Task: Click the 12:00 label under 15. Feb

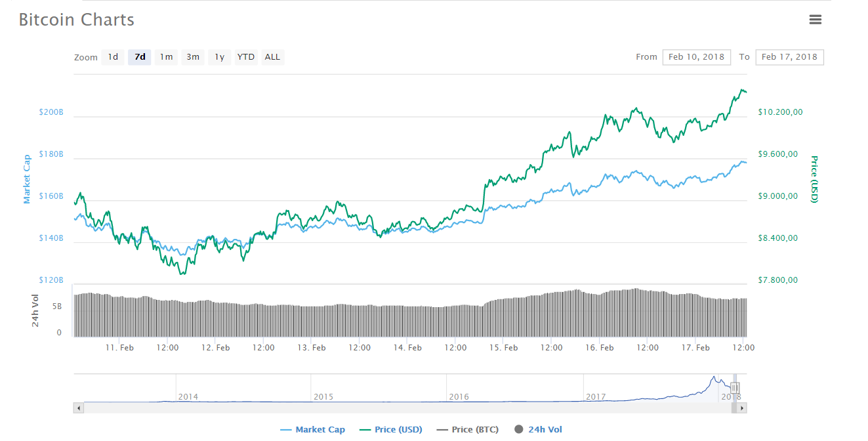Action: (x=551, y=347)
